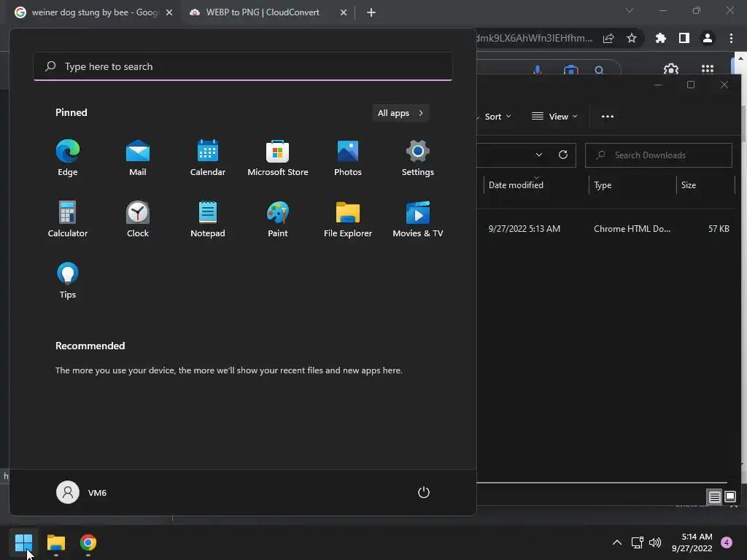Image resolution: width=747 pixels, height=560 pixels.
Task: Open the VM6 user account menu
Action: point(82,492)
